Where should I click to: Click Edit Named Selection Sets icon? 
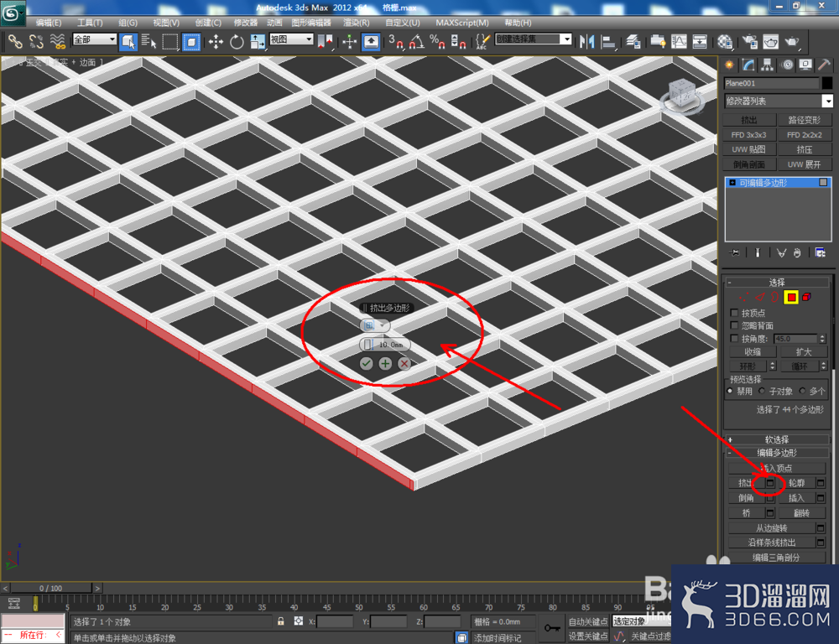coord(482,41)
